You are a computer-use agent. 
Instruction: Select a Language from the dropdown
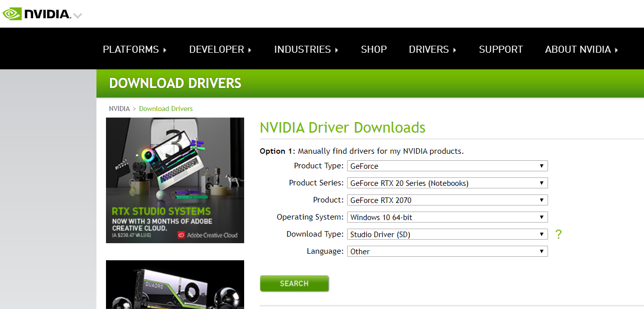coord(447,251)
